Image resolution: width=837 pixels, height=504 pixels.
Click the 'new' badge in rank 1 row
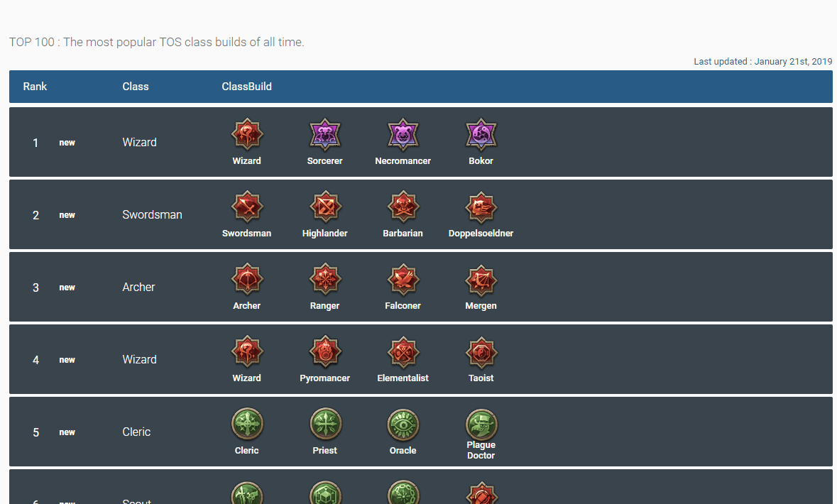click(x=67, y=143)
